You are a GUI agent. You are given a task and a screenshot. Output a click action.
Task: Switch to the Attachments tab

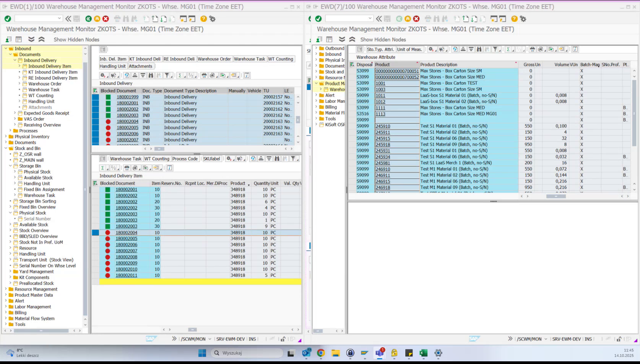tap(140, 66)
